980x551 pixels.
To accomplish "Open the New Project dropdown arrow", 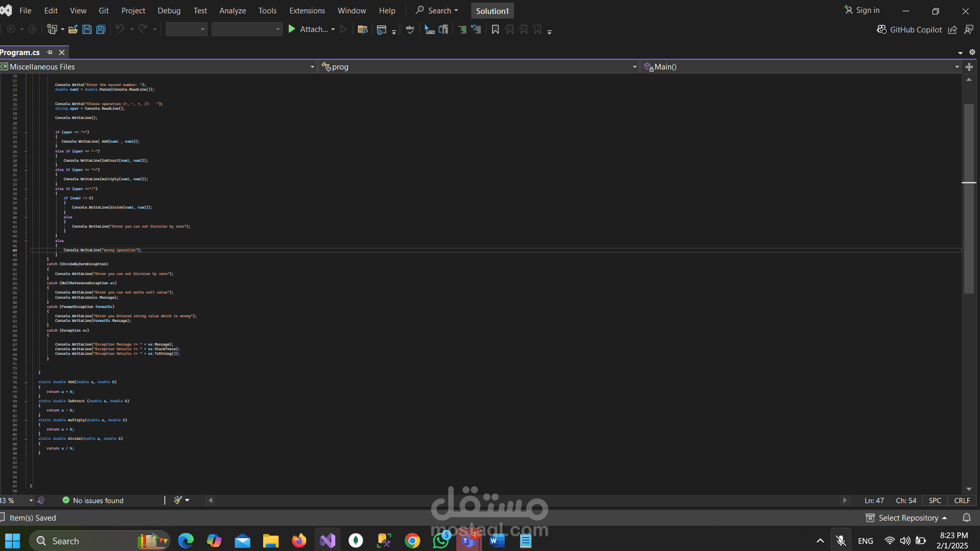I will 62,29.
